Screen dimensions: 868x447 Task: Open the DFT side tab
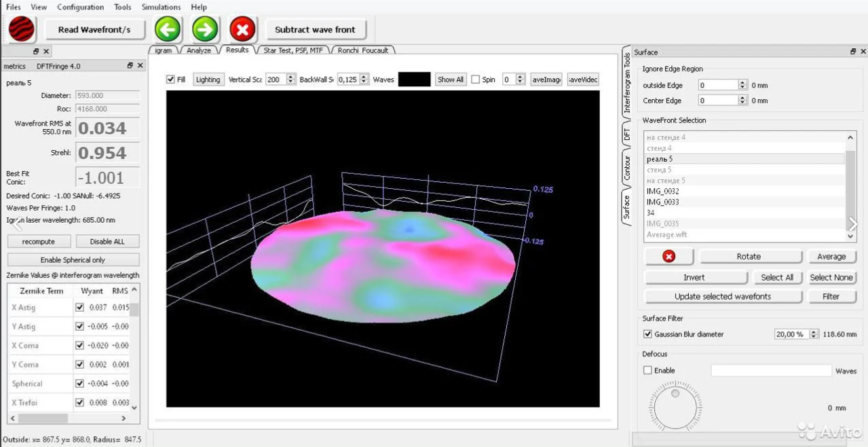point(627,135)
